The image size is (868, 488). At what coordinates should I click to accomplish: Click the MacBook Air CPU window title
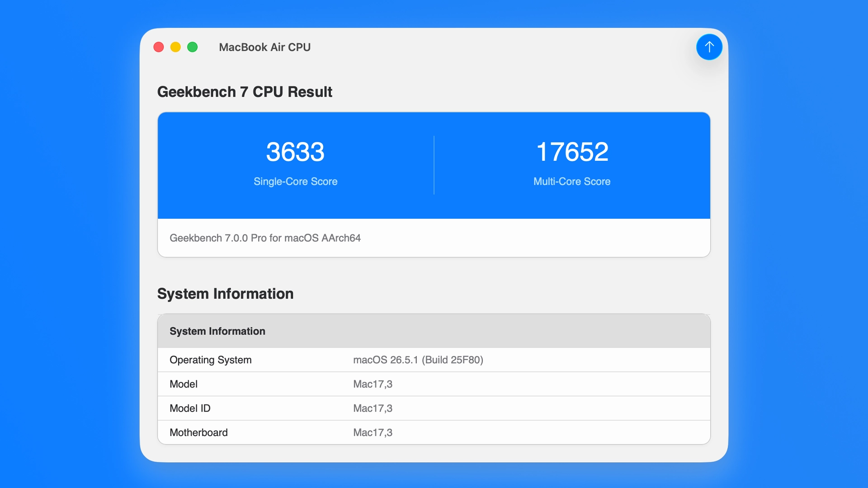click(x=264, y=47)
